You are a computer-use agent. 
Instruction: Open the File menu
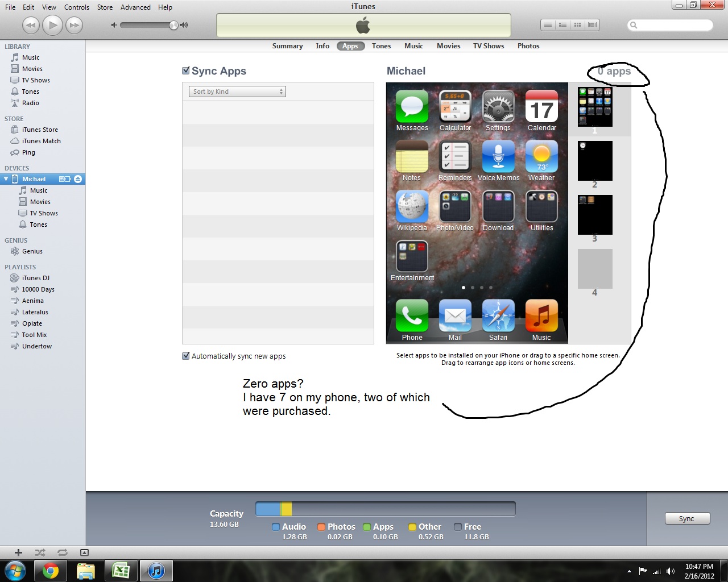pos(10,7)
